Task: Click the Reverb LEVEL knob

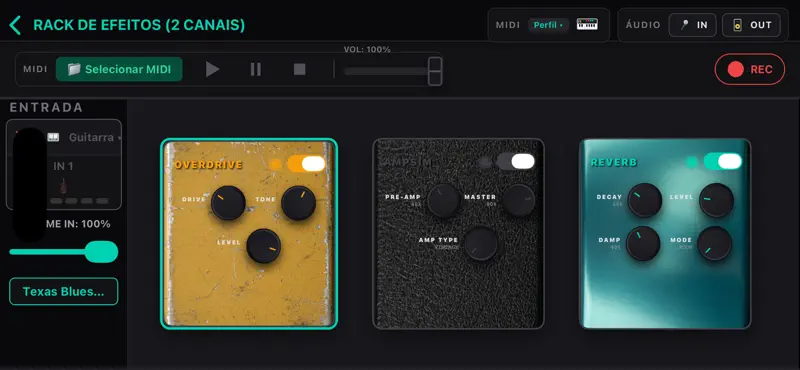Action: pyautogui.click(x=716, y=200)
